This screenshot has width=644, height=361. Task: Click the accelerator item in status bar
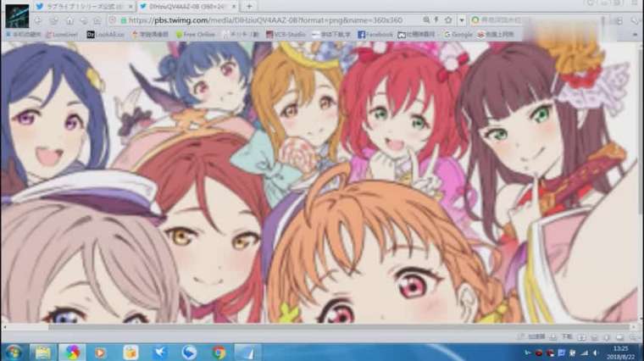pos(531,337)
